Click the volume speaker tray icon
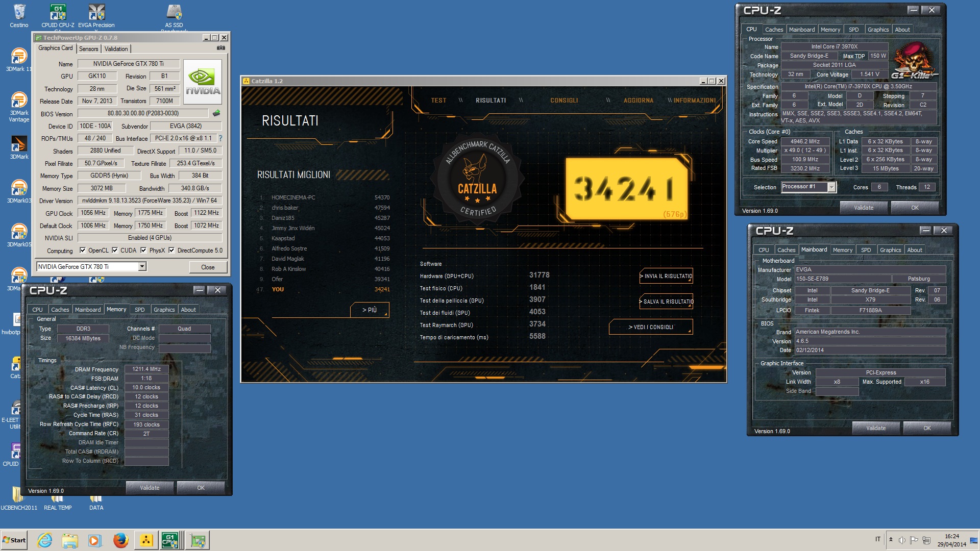The image size is (980, 551). [902, 540]
